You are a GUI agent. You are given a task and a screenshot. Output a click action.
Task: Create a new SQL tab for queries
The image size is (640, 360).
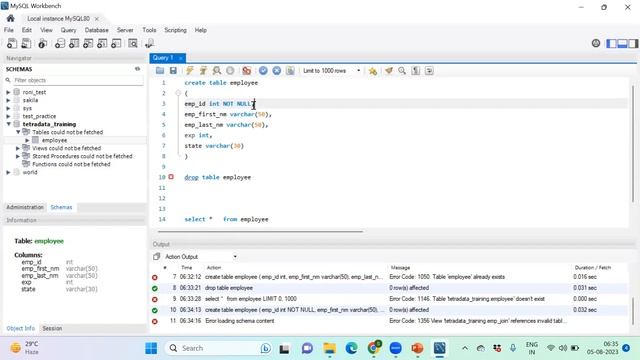(x=12, y=43)
